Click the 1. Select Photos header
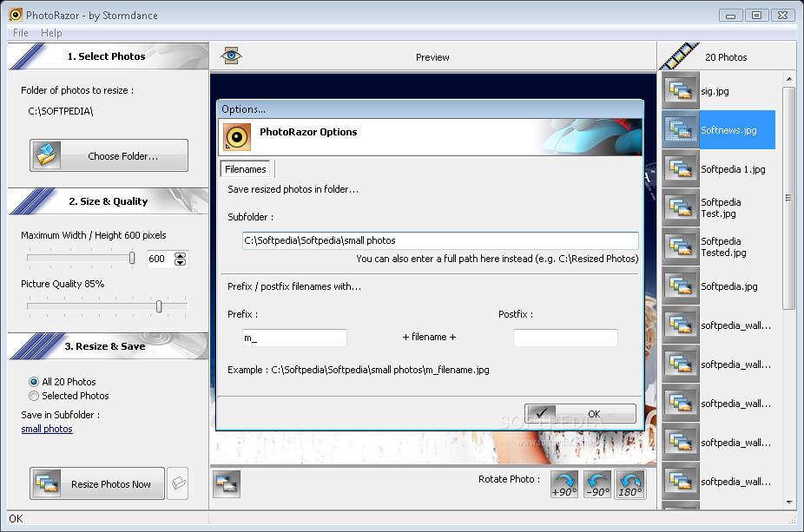 (106, 56)
